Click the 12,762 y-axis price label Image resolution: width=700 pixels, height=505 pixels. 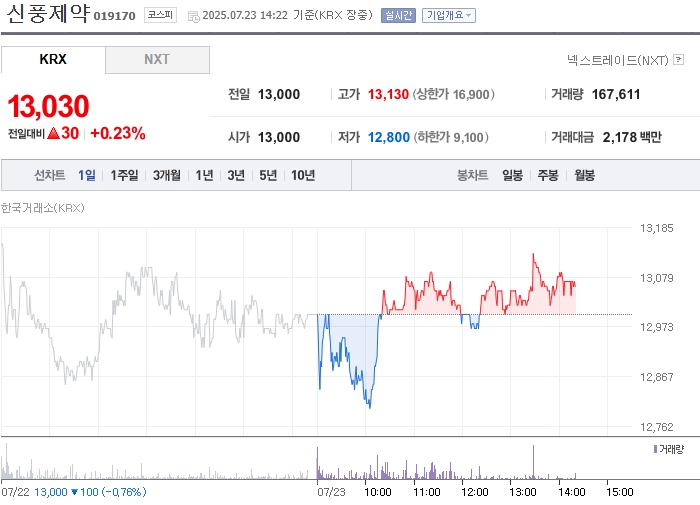click(656, 427)
